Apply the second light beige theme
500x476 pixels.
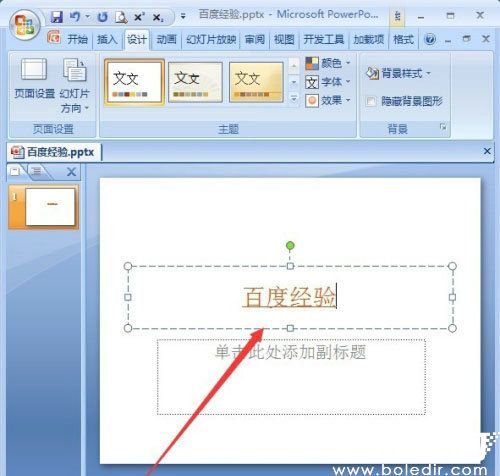tap(195, 82)
